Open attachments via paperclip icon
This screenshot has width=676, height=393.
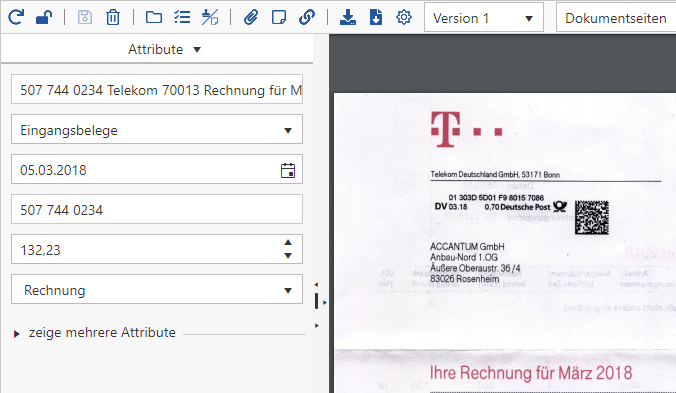coord(250,18)
